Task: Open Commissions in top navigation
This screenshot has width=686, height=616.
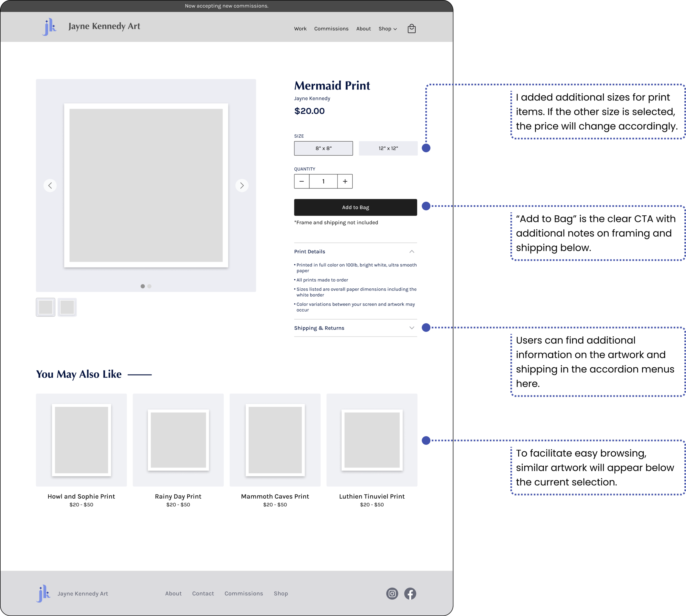Action: (x=331, y=29)
